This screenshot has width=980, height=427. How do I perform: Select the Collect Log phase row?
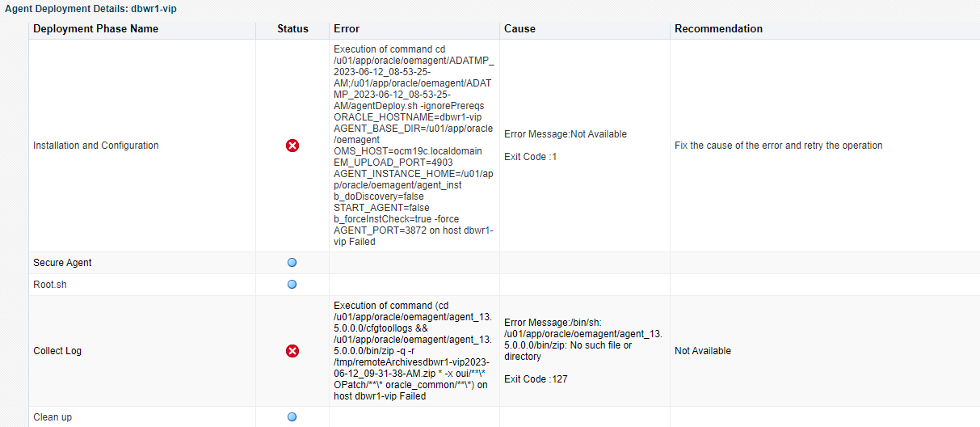pyautogui.click(x=57, y=351)
